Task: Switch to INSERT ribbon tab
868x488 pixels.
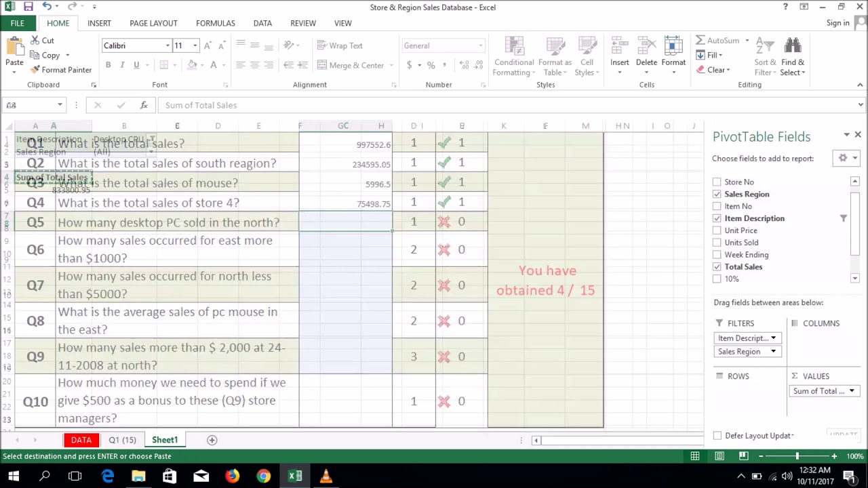Action: 99,23
